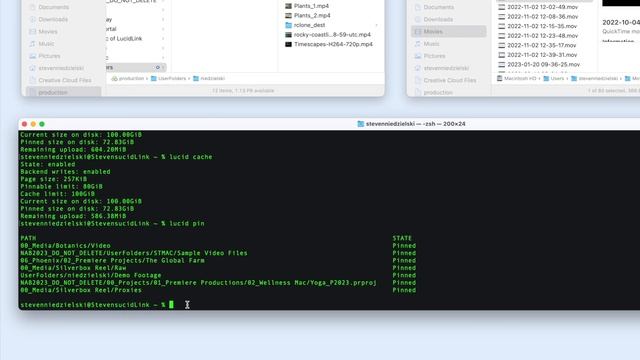Click 'Page size: 257KiB' line
The image size is (640, 360).
(54, 179)
